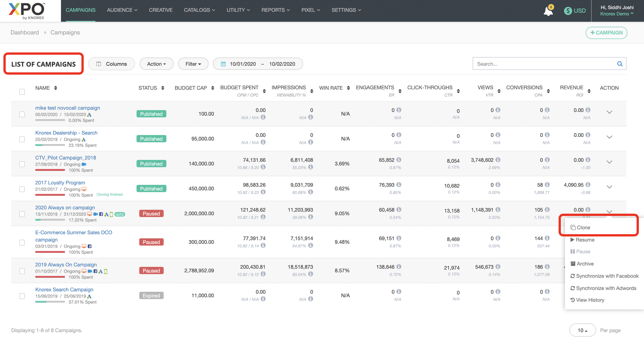The image size is (644, 343).
Task: Click the + CAMPAIGN button
Action: (x=606, y=33)
